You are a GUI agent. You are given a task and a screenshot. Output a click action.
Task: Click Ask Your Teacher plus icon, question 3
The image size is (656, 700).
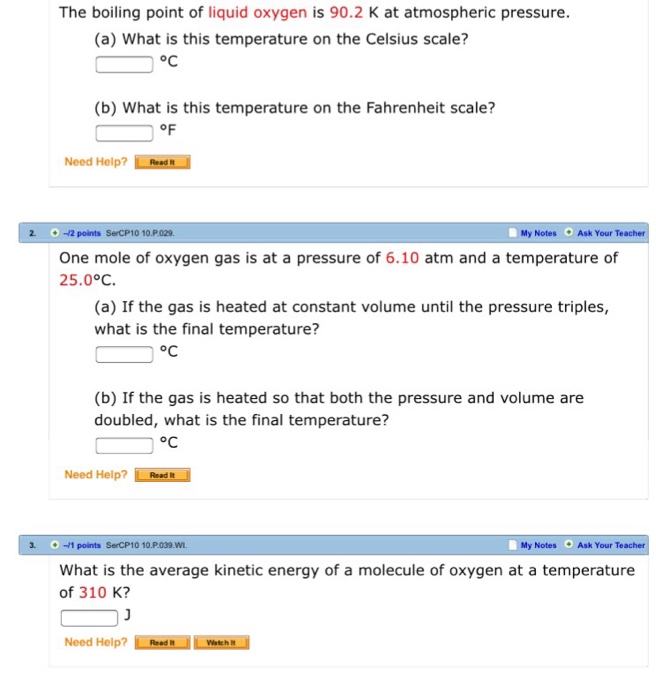point(568,545)
